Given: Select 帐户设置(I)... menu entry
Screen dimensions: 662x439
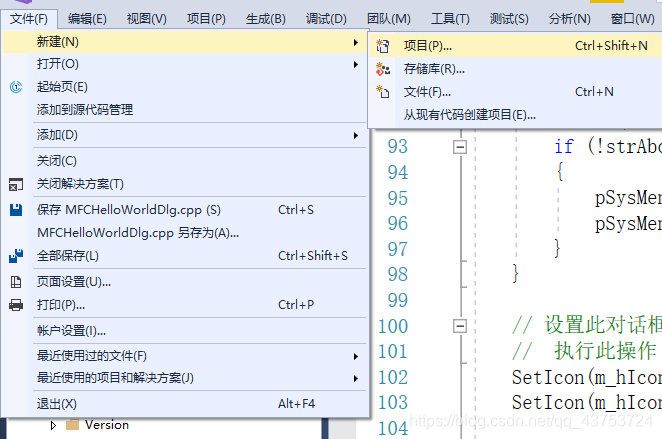Looking at the screenshot, I should pyautogui.click(x=185, y=331).
